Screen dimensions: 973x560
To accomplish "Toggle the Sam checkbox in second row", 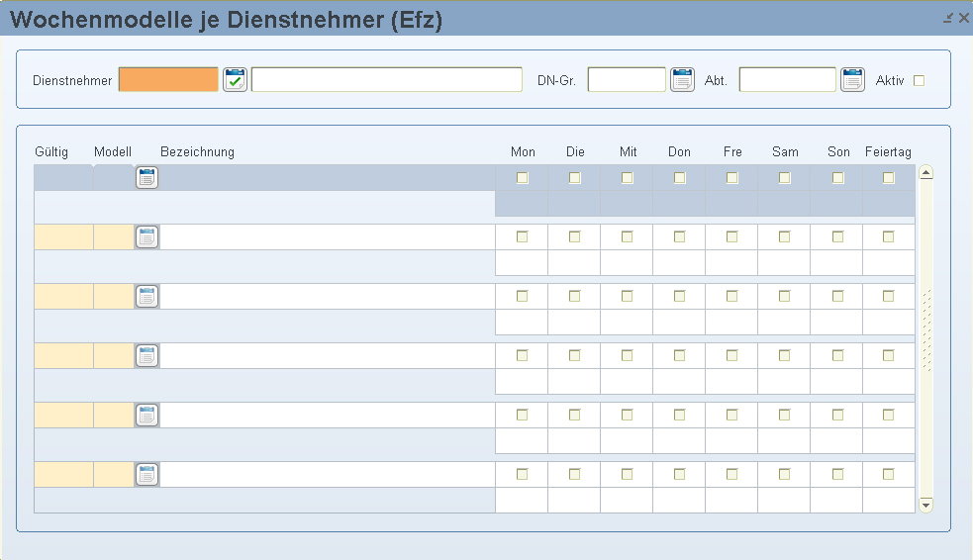I will [784, 237].
